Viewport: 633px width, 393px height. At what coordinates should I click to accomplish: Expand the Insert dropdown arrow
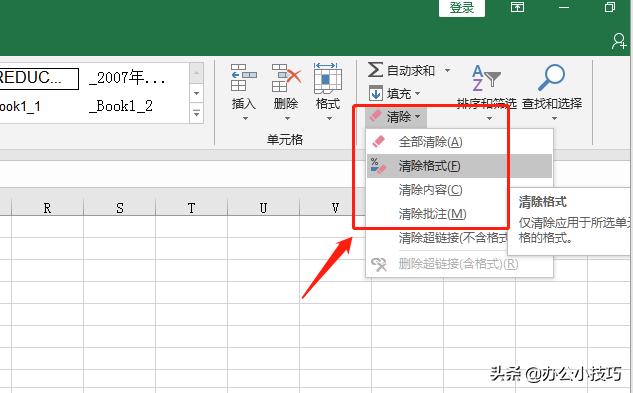245,119
